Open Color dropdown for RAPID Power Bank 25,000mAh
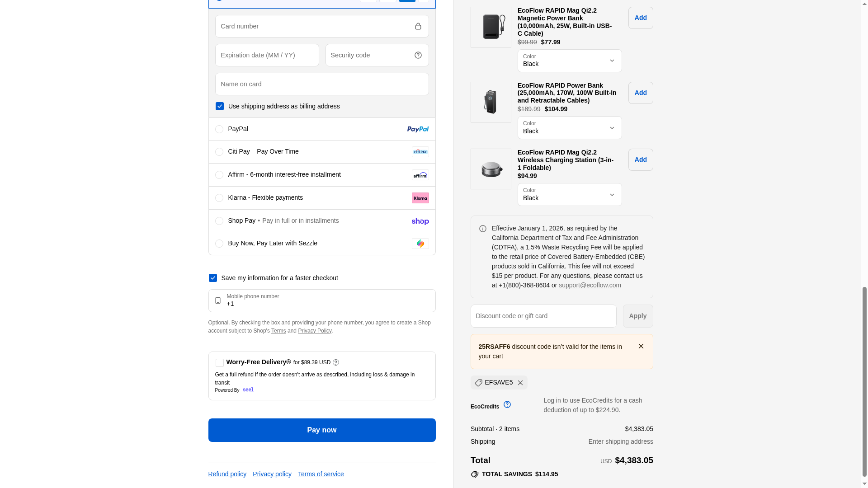 [x=569, y=127]
